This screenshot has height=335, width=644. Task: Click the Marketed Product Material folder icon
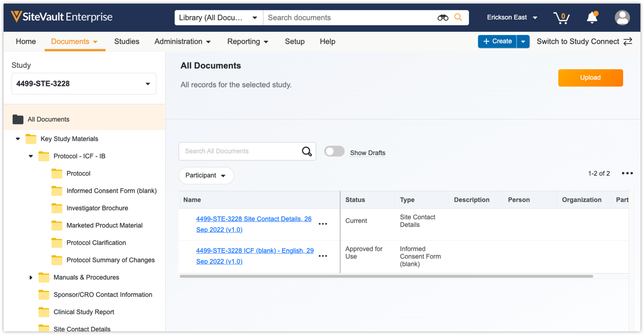tap(57, 226)
